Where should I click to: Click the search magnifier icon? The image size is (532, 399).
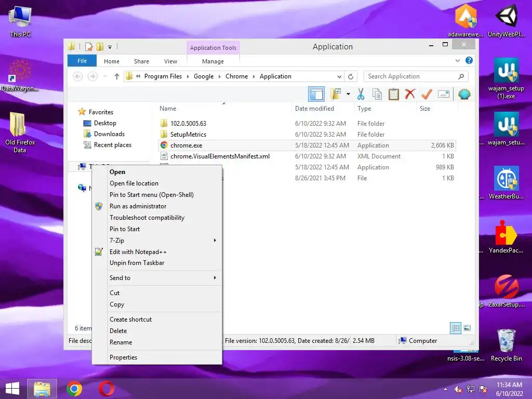pos(461,76)
